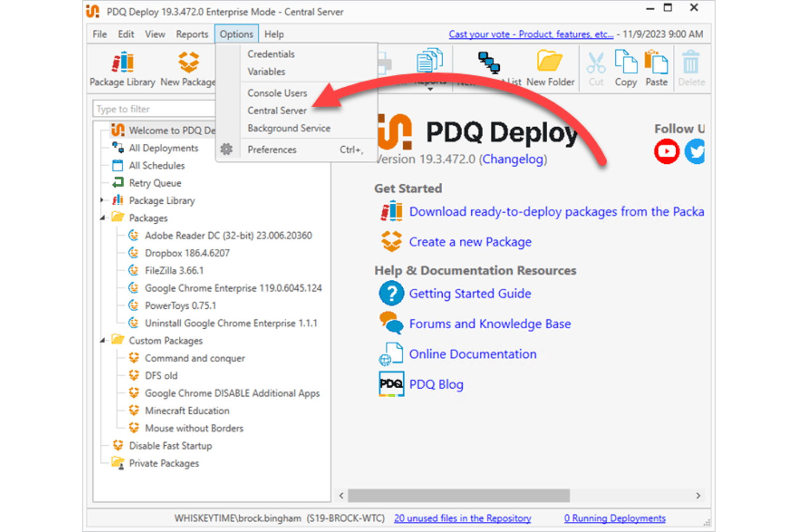Click the Online Documentation page icon
The height and width of the screenshot is (532, 798).
click(391, 354)
